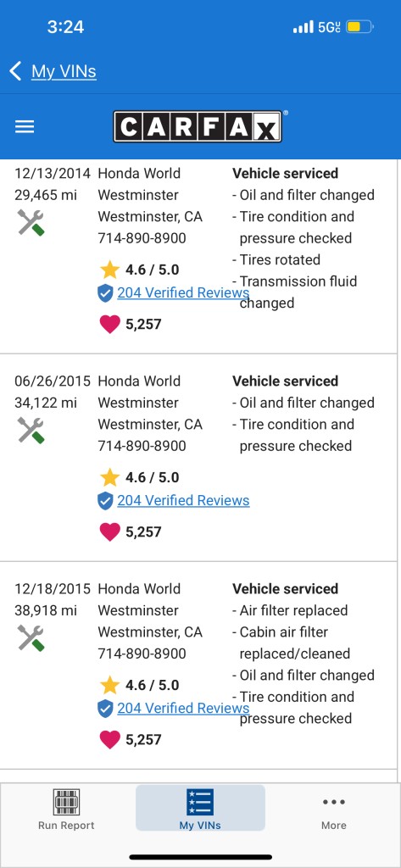This screenshot has width=401, height=868.
Task: Tap the pink heart in the 38,918 mi record
Action: click(x=109, y=739)
